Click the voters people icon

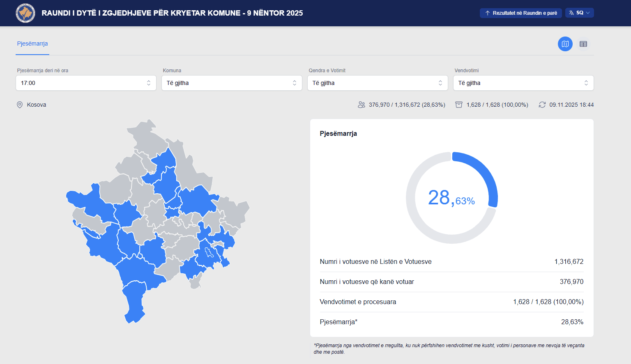pos(362,105)
